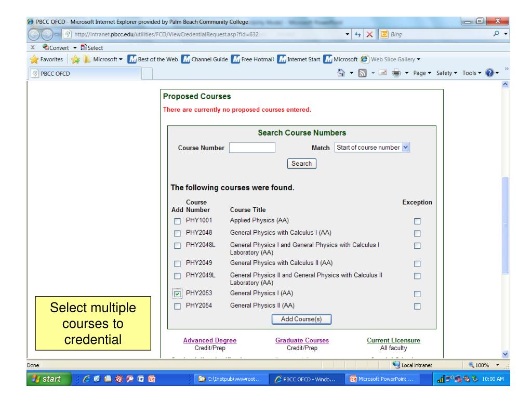The width and height of the screenshot is (532, 399).
Task: Open the Match dropdown list
Action: (x=372, y=147)
